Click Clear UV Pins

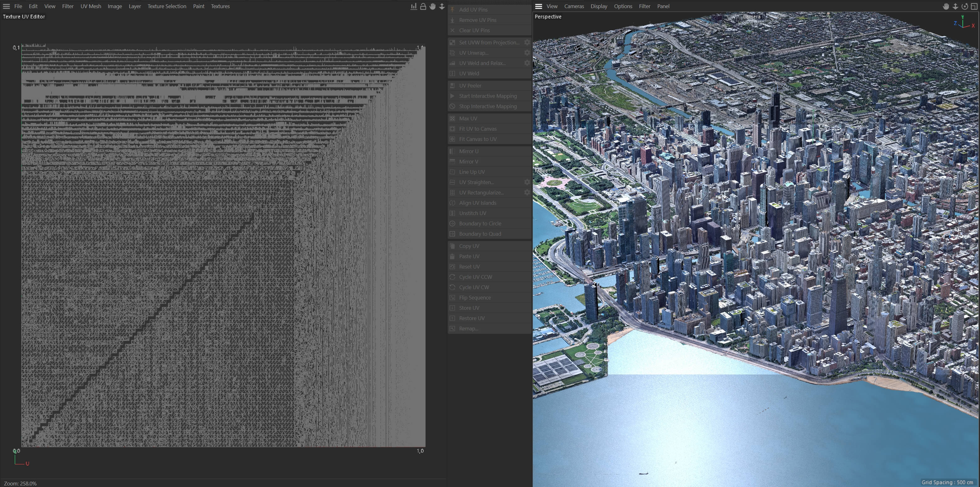tap(490, 30)
